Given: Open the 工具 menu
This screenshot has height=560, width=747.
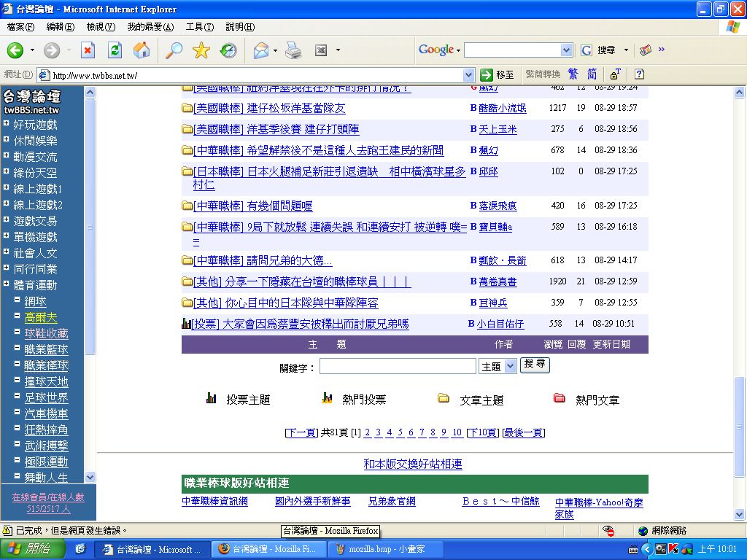Looking at the screenshot, I should pos(199,27).
